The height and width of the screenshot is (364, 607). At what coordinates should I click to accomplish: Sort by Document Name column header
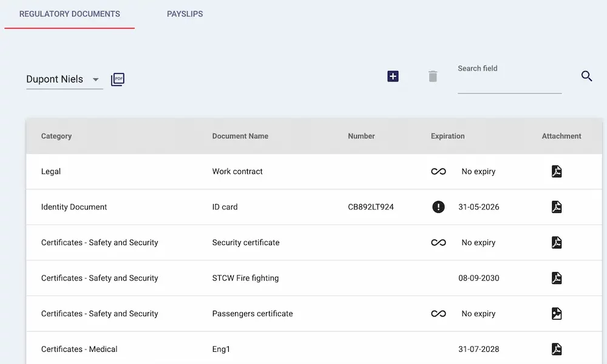240,136
